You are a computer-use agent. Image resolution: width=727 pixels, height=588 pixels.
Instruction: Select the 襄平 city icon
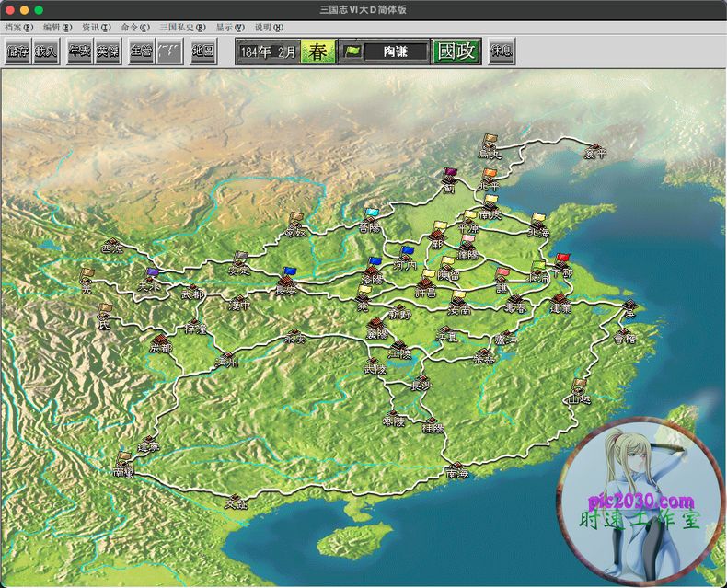click(595, 151)
